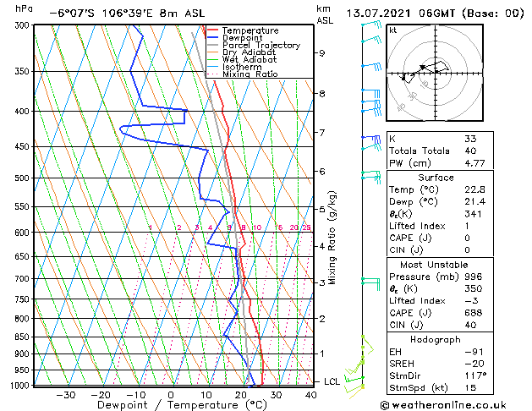
Task: Select the 'Isotherm' legend label
Action: (242, 67)
